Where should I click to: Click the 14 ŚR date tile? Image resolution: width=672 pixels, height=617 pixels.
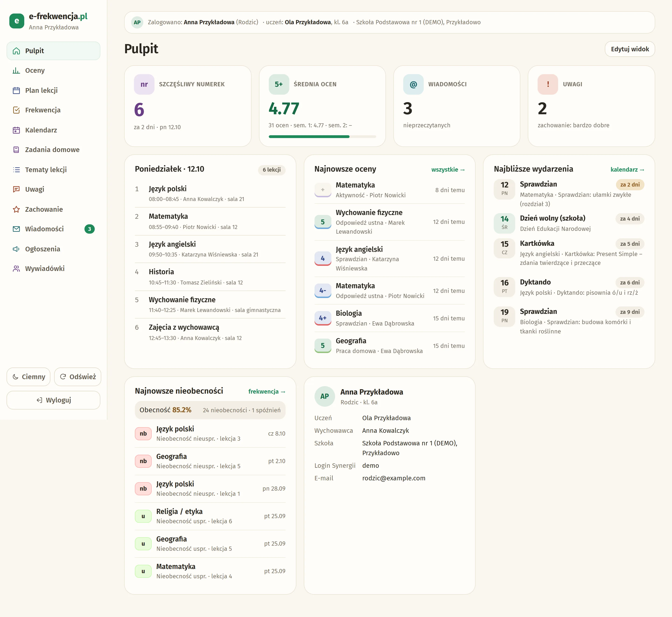[x=504, y=223]
